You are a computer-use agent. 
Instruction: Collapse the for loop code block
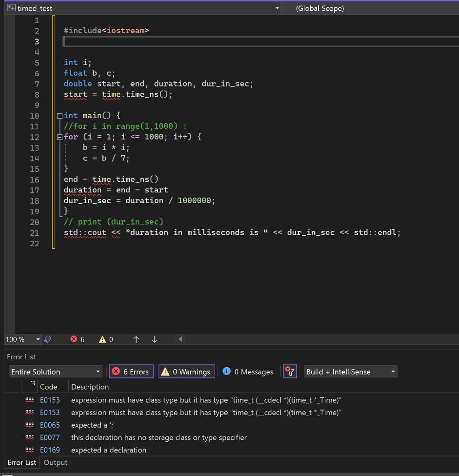click(59, 137)
